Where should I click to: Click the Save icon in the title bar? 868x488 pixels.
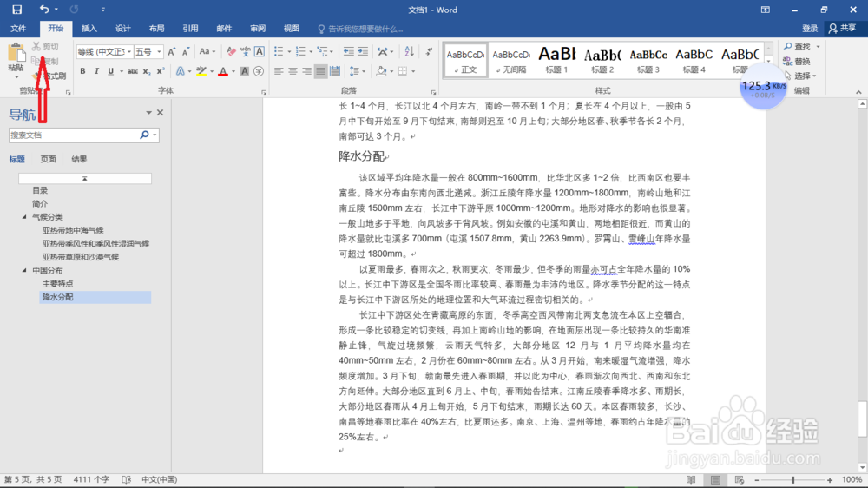click(x=16, y=10)
